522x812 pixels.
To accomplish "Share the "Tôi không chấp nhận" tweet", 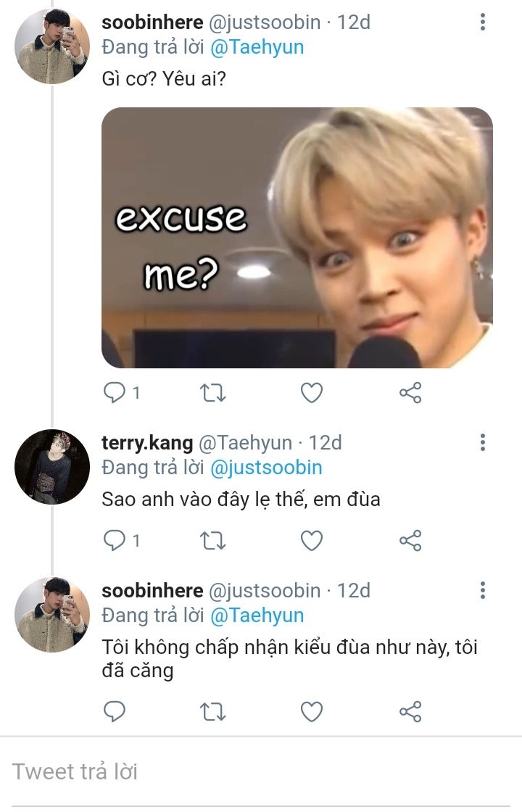I will click(410, 711).
